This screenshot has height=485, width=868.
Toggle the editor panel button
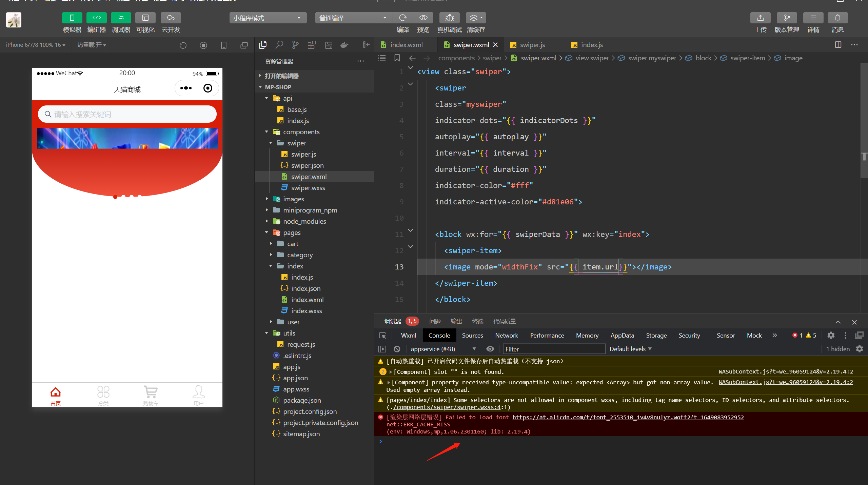point(97,18)
